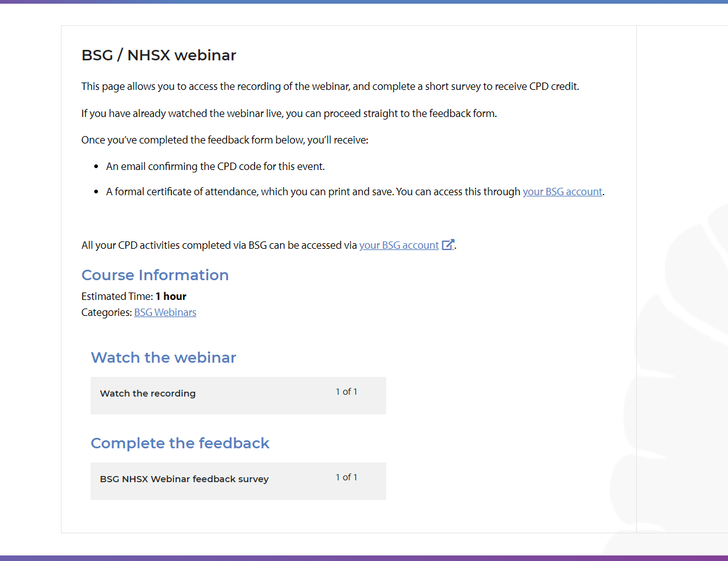The height and width of the screenshot is (561, 728).
Task: Click 'If you have already watched the webinar' paragraph
Action: (289, 113)
